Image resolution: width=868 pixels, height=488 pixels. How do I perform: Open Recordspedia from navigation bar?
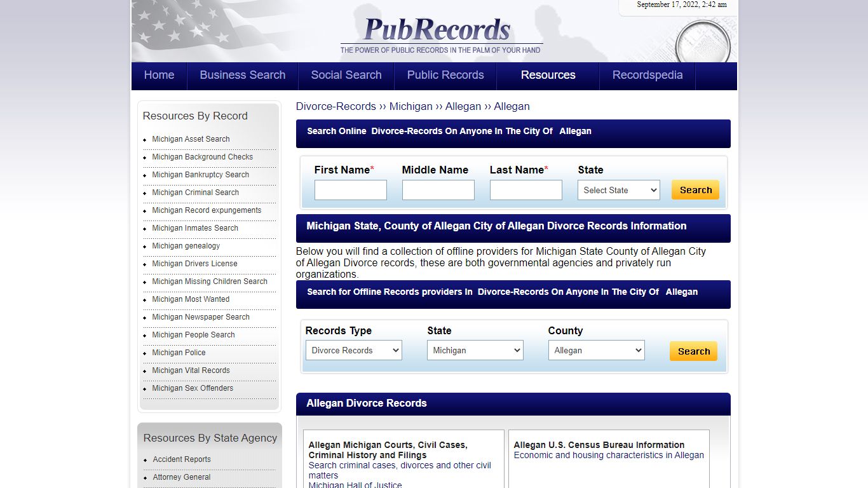point(648,75)
